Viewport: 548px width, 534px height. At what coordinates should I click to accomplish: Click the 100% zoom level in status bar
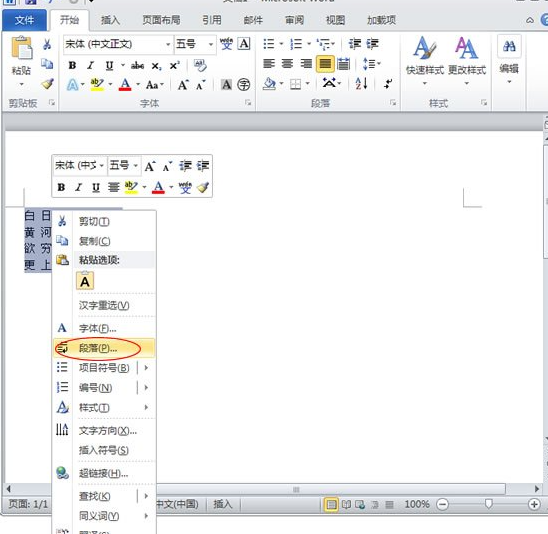[x=417, y=504]
